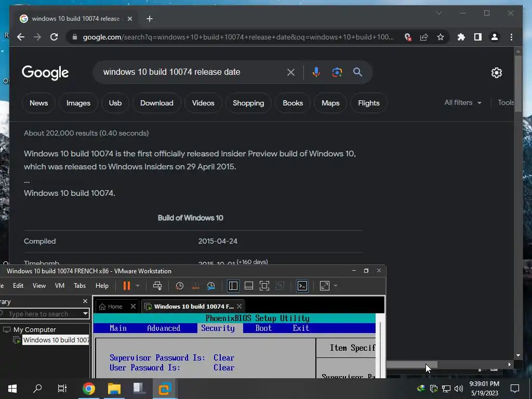Close the Windows 10 build 10074 VM tab
The height and width of the screenshot is (399, 532).
239,307
